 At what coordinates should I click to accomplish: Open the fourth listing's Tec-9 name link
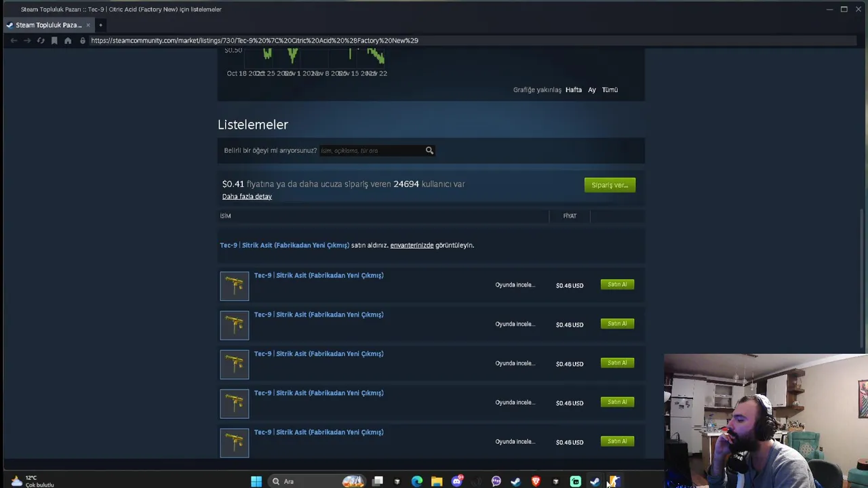[319, 394]
